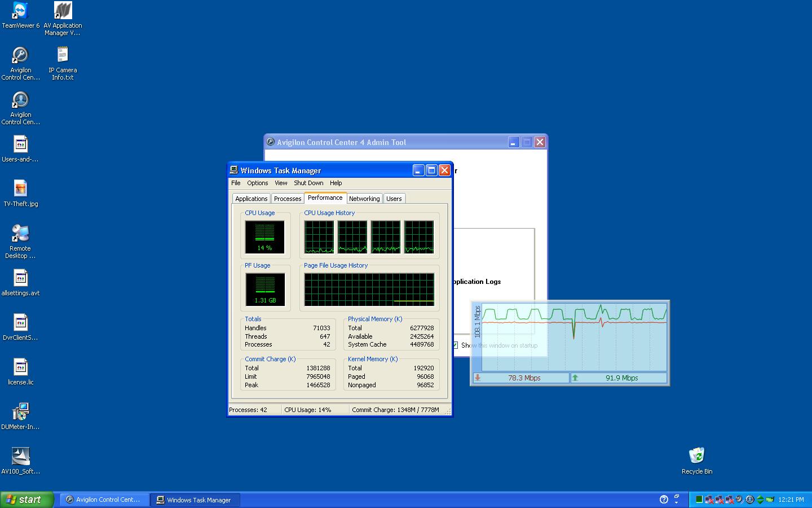Select the IP Camera Info.txt file icon
The height and width of the screenshot is (508, 812).
[63, 55]
